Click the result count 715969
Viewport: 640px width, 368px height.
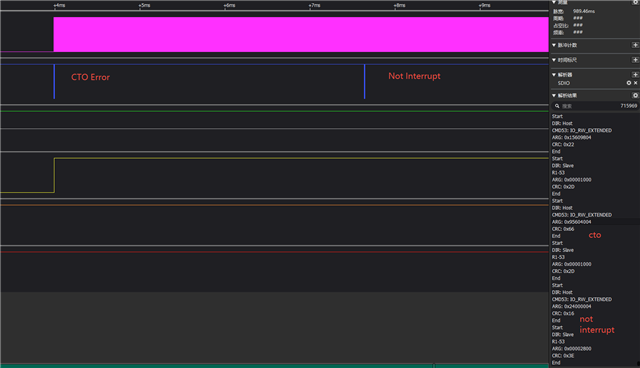[629, 106]
